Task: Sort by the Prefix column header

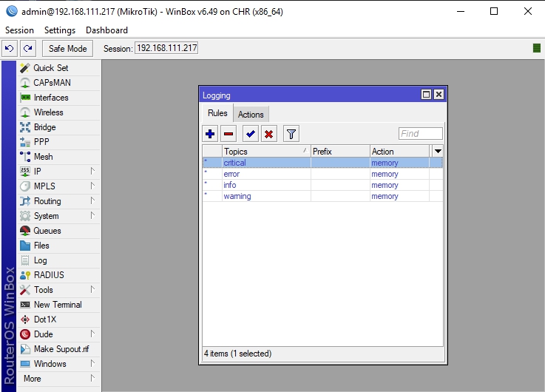Action: 340,152
